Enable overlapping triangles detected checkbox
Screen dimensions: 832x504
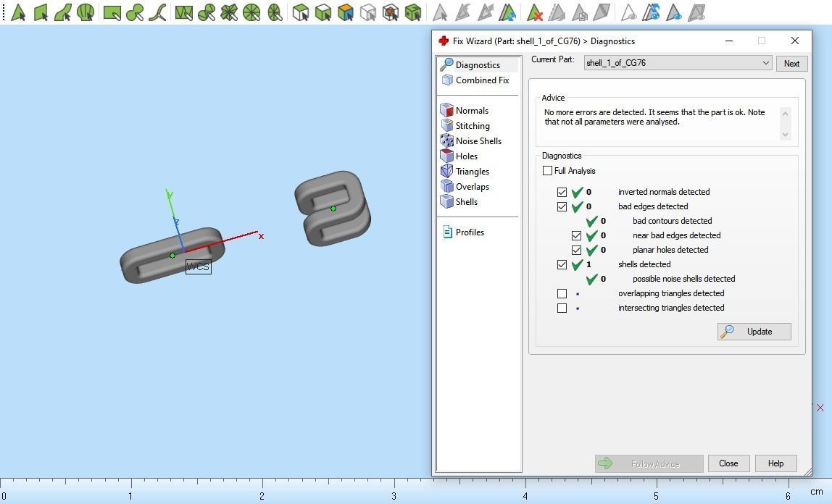(x=562, y=293)
